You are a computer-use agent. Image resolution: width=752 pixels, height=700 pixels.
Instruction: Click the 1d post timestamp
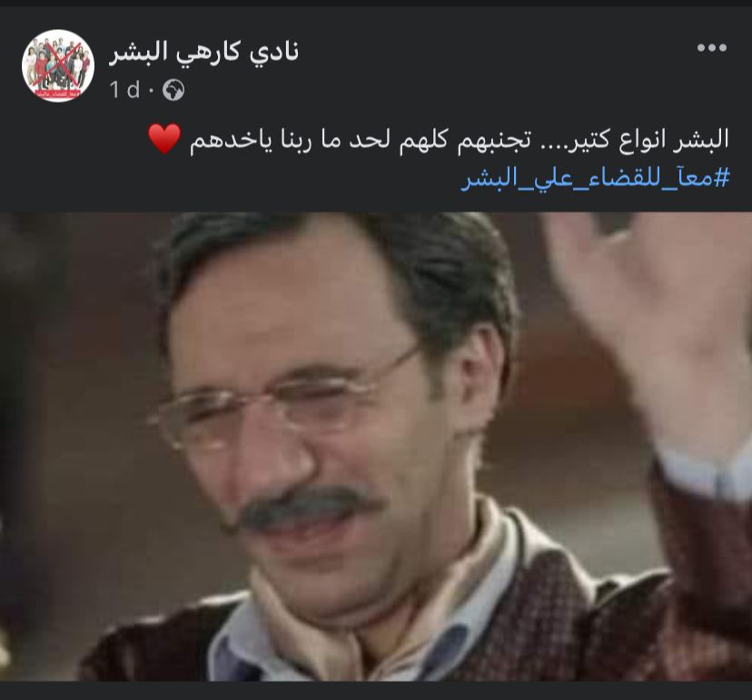(x=124, y=90)
